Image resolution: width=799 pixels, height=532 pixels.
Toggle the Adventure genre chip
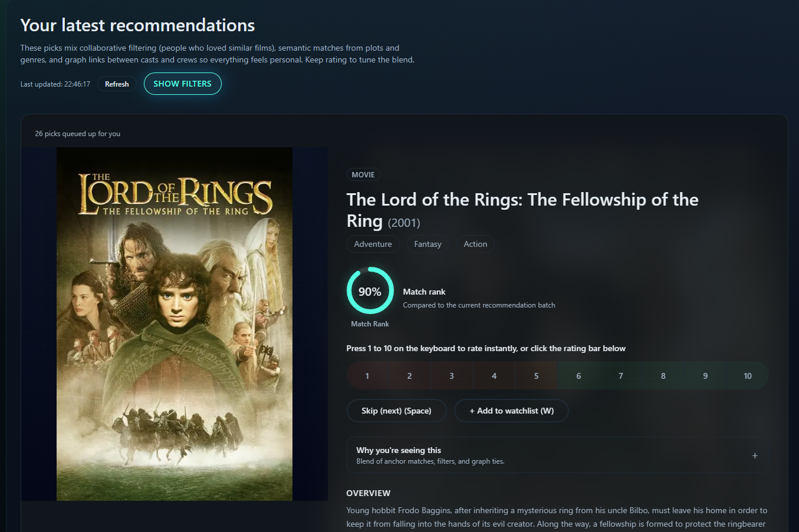coord(373,243)
